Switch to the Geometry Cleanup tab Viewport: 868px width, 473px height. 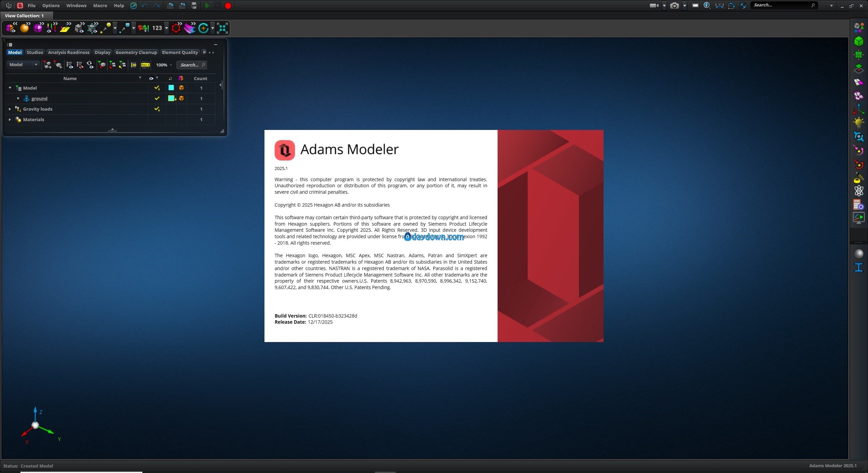pyautogui.click(x=136, y=52)
